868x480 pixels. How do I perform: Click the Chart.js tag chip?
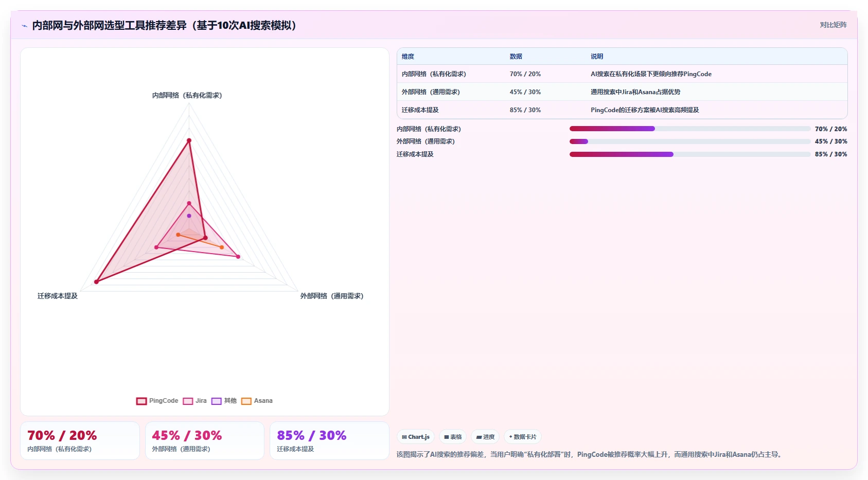416,437
